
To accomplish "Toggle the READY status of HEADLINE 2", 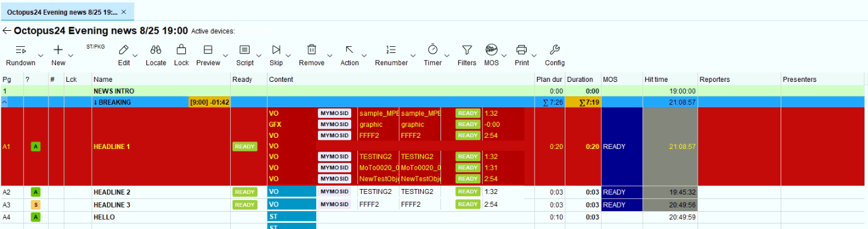I will coord(244,192).
